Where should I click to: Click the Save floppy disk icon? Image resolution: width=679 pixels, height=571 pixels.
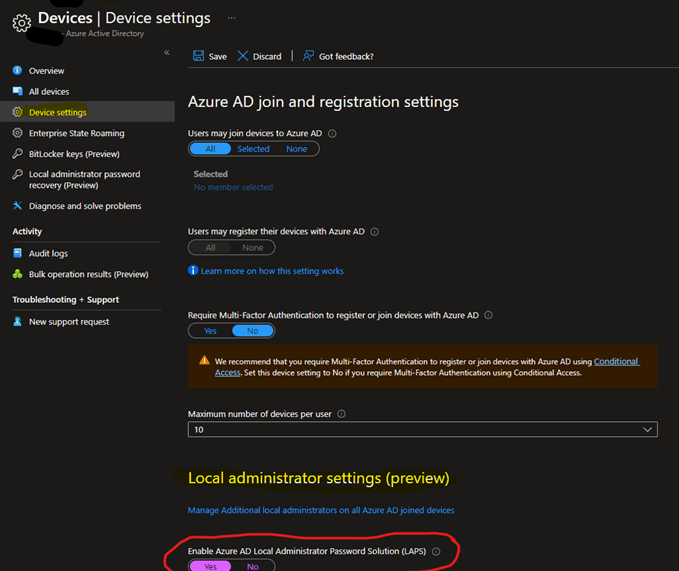(198, 56)
